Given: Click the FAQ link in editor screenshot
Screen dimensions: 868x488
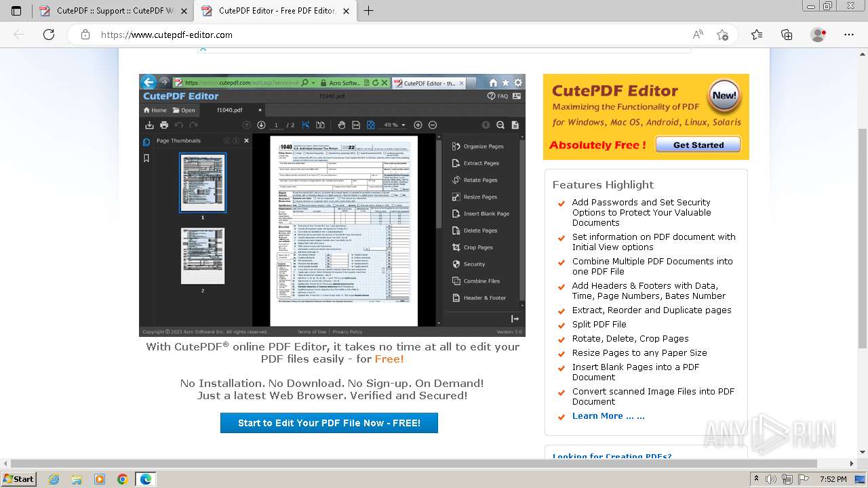Looking at the screenshot, I should click(498, 96).
